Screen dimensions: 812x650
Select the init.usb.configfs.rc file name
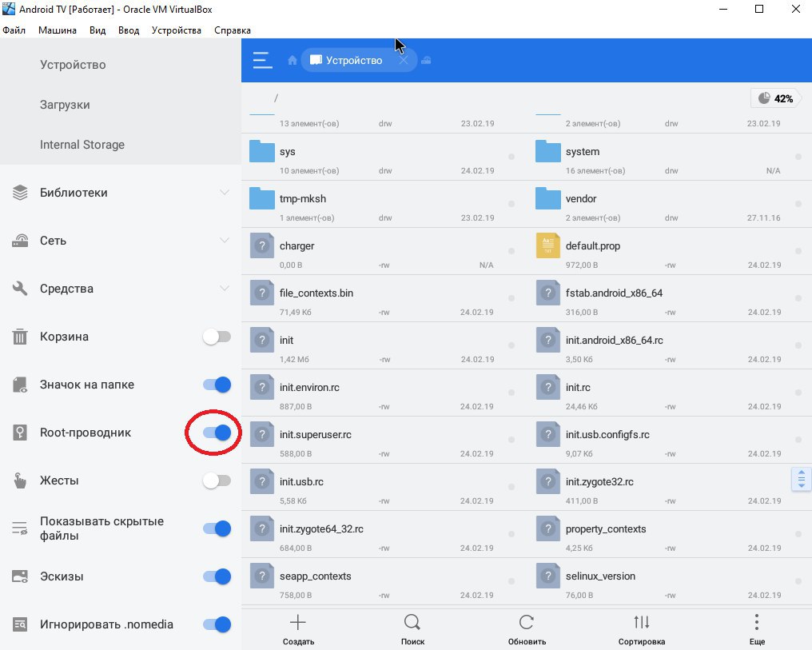pyautogui.click(x=607, y=435)
